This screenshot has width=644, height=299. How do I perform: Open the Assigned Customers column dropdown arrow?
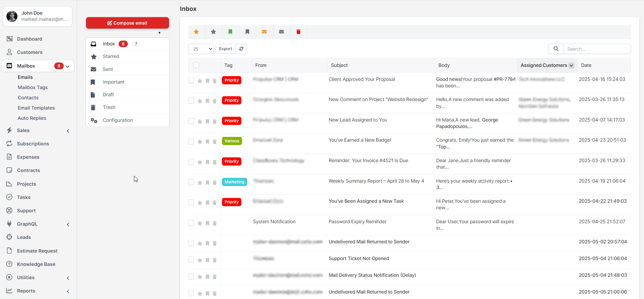click(571, 66)
